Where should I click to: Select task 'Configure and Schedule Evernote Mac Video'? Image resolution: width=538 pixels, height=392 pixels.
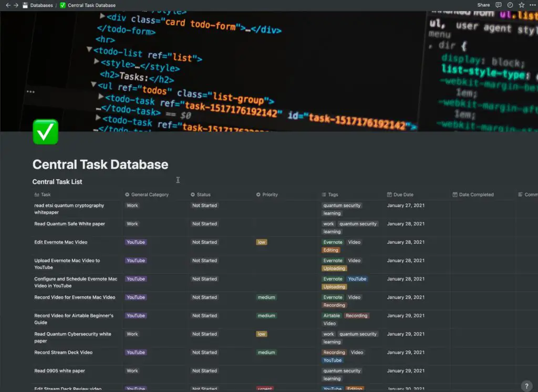[76, 282]
